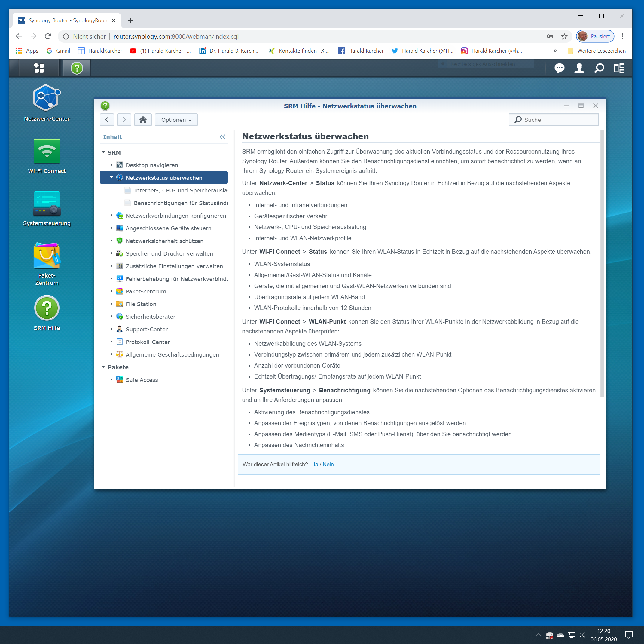Screen dimensions: 644x644
Task: Open the Optionen dropdown
Action: [x=176, y=120]
